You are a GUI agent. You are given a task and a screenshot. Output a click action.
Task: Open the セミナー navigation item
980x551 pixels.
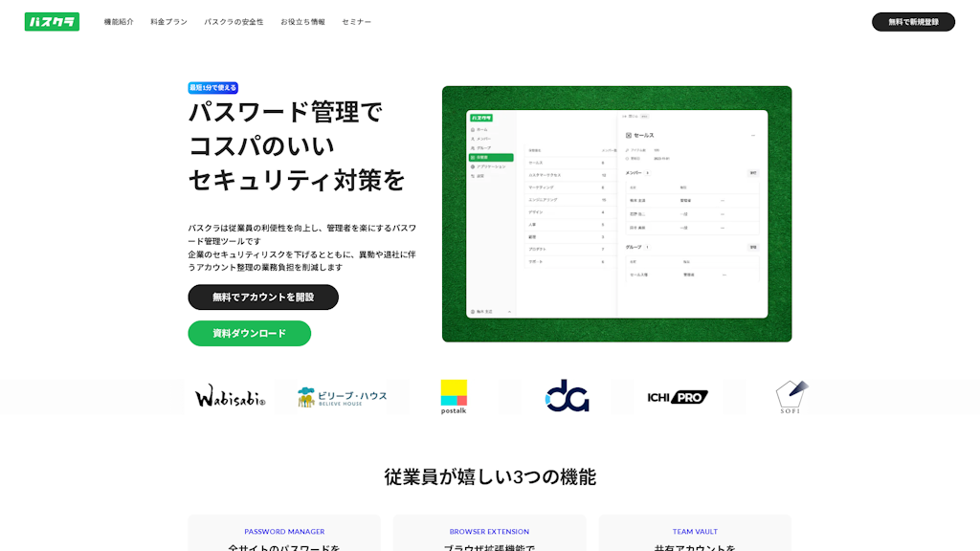click(356, 22)
